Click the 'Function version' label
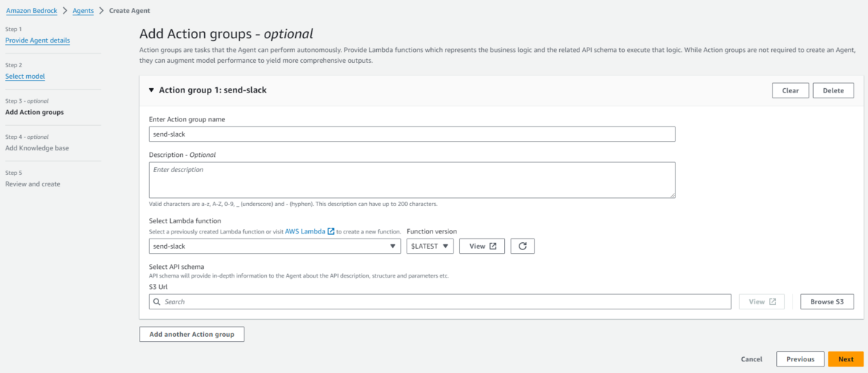 click(x=432, y=231)
